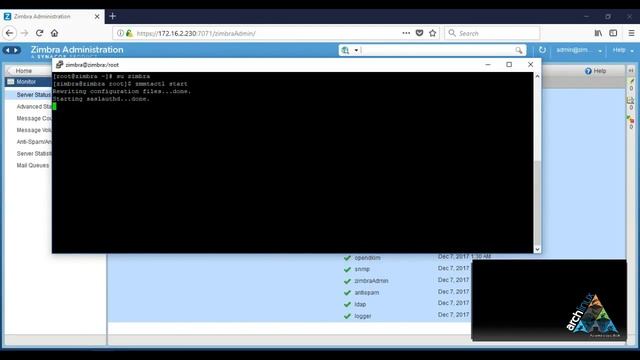Screen dimensions: 640x360
Task: Click Zimbra history back arrow
Action: [x=7, y=50]
